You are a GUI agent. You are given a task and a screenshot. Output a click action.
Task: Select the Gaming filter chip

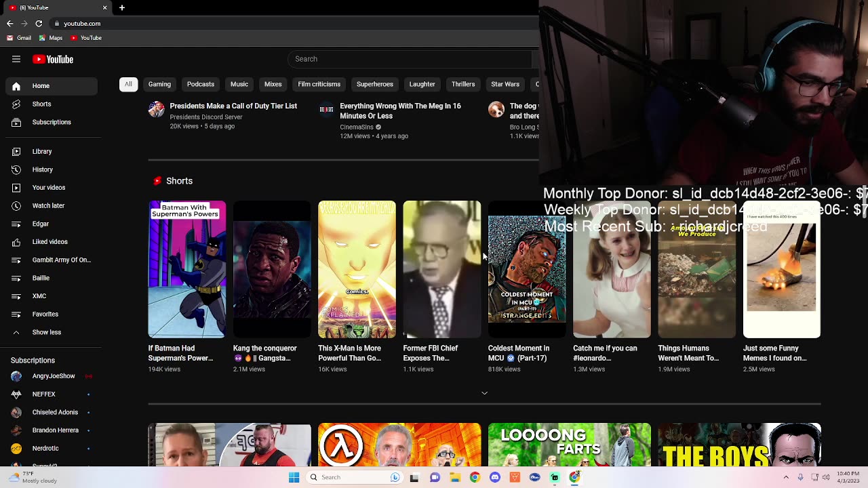point(159,84)
